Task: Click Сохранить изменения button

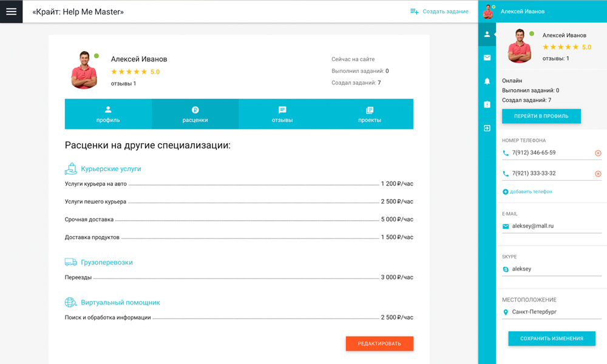Action: click(x=552, y=339)
